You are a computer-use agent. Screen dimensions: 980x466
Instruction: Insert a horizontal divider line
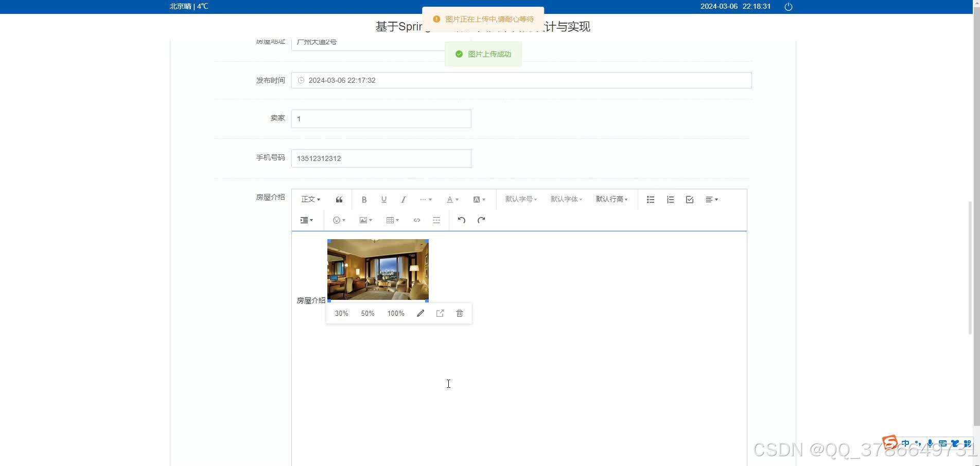coord(436,220)
